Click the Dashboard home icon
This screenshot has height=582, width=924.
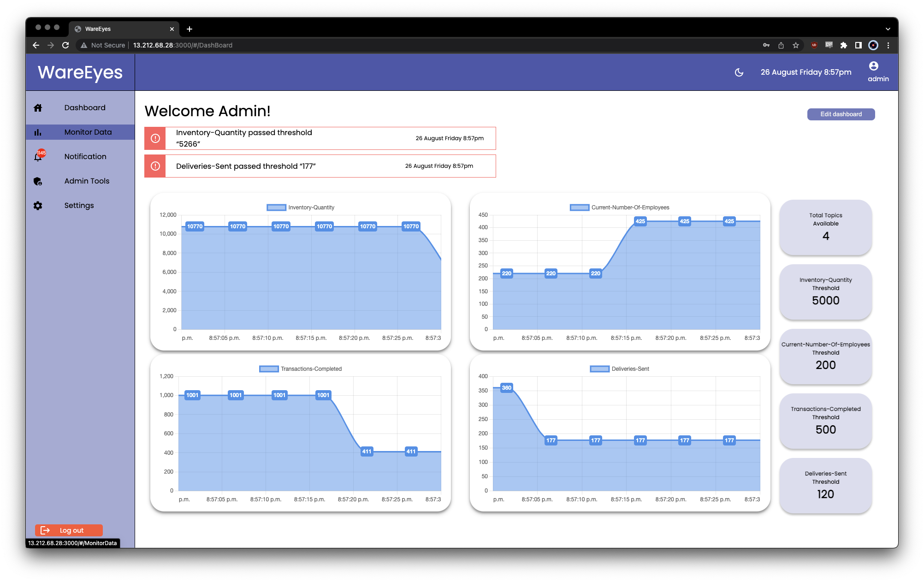(x=38, y=108)
